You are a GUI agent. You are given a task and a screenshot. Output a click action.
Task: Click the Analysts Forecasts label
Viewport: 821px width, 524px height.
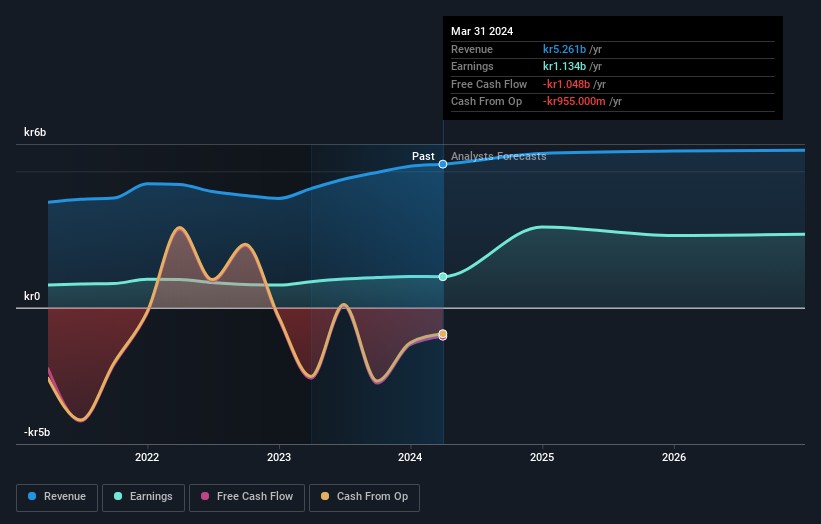[x=498, y=156]
